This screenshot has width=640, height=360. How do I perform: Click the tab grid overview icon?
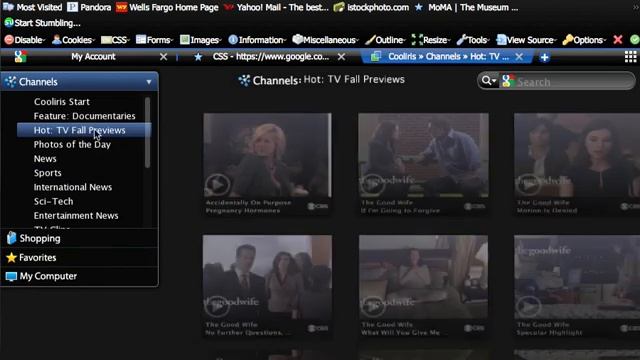[631, 57]
